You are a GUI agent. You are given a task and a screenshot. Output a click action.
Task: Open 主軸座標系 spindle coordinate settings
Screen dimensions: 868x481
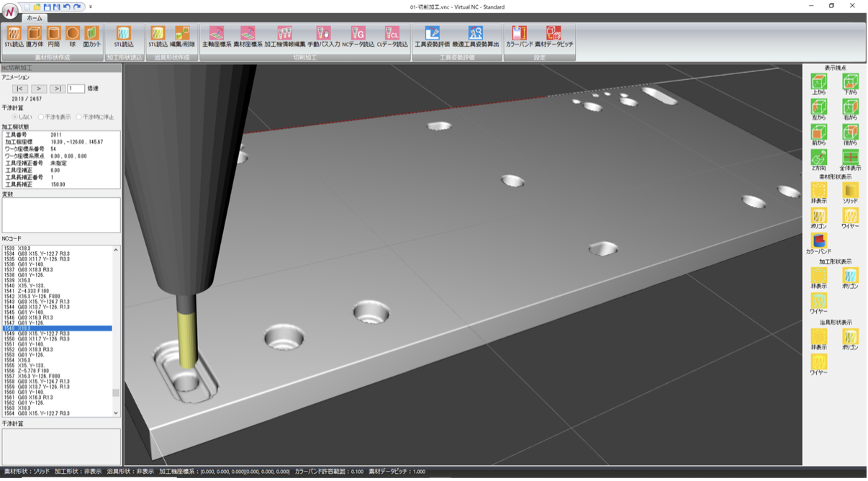[216, 35]
